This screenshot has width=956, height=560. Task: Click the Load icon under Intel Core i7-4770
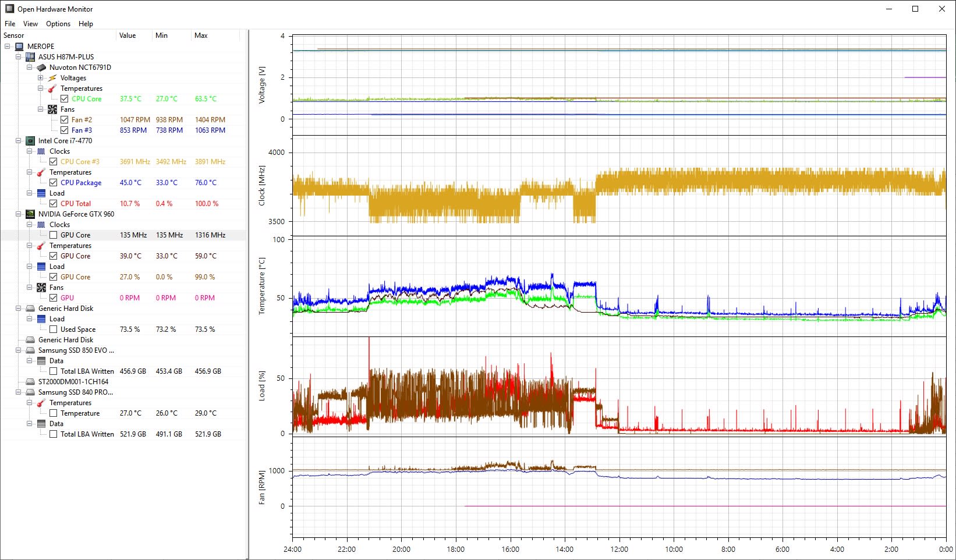41,193
